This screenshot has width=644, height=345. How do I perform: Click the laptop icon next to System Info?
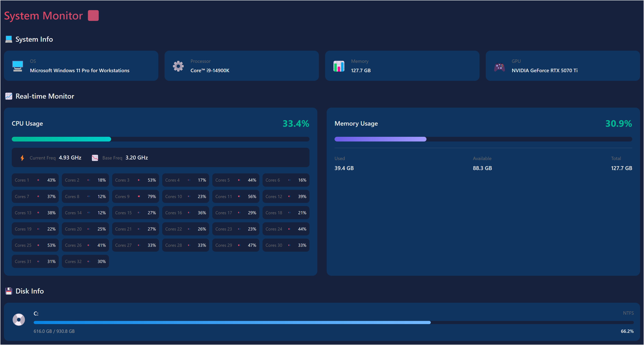[x=9, y=39]
